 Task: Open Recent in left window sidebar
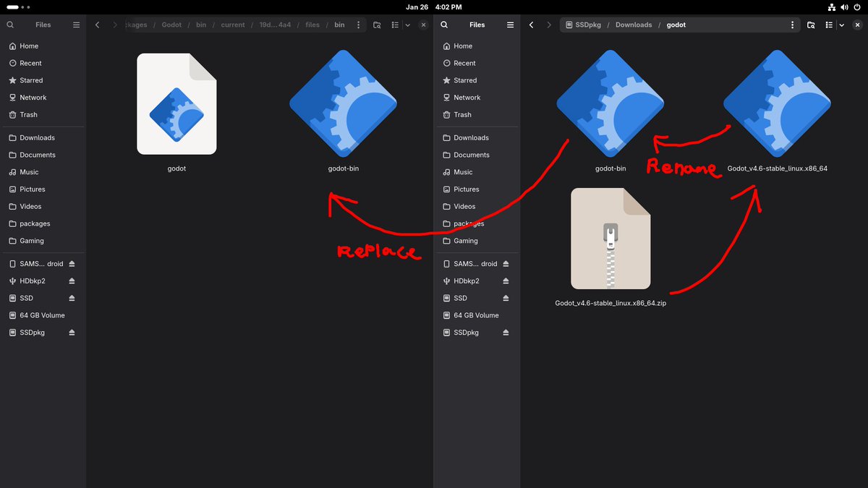point(43,63)
